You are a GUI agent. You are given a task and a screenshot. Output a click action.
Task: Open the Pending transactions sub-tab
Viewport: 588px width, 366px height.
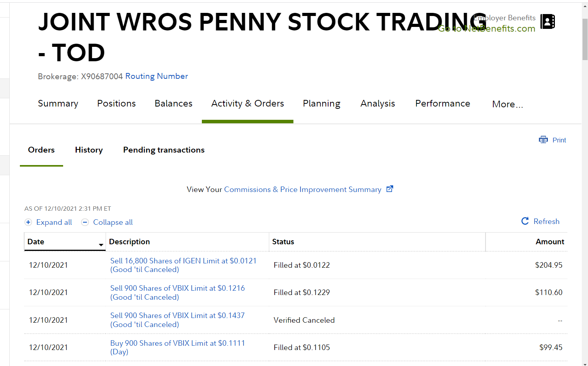(164, 150)
